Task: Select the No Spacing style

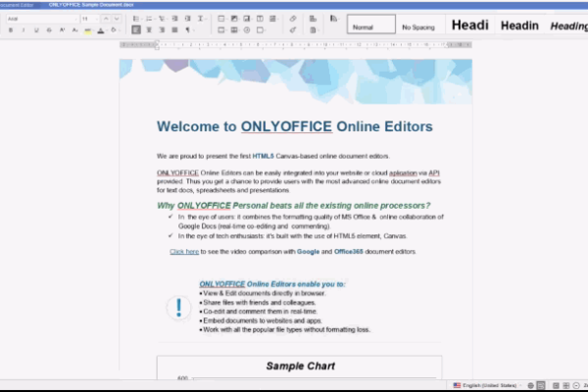Action: 418,27
